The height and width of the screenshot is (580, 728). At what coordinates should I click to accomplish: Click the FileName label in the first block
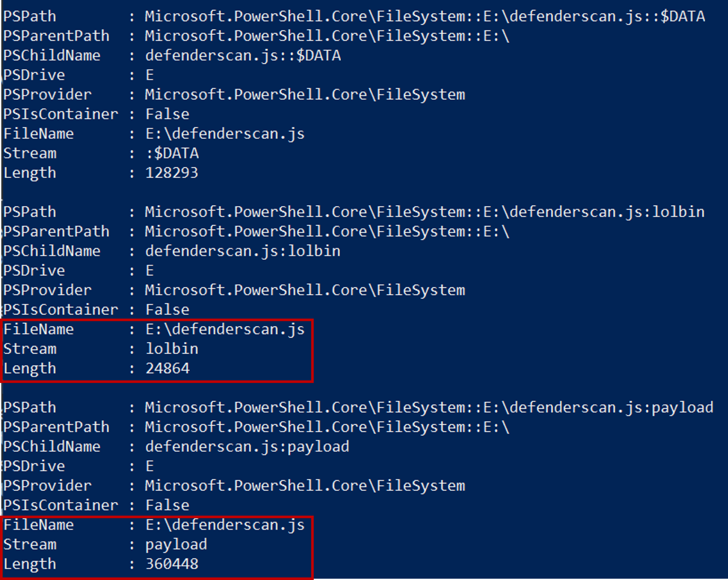click(39, 134)
